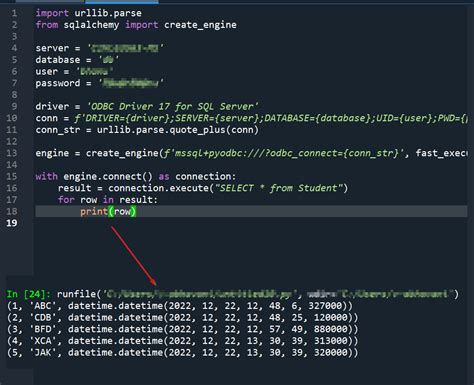
Task: Click the 'In [24]:' console prompt
Action: [x=29, y=294]
